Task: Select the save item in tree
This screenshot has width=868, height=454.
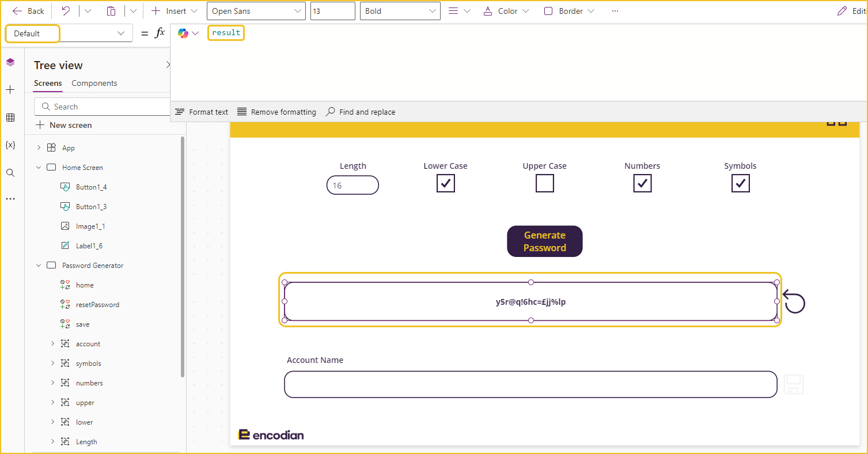Action: click(x=82, y=324)
